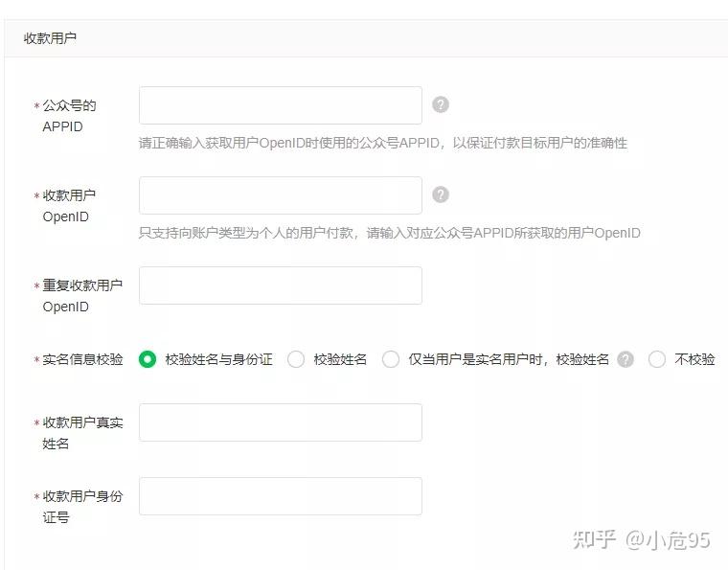Click help icon beside 公众号的APPID field
Image resolution: width=728 pixels, height=570 pixels.
click(x=441, y=104)
